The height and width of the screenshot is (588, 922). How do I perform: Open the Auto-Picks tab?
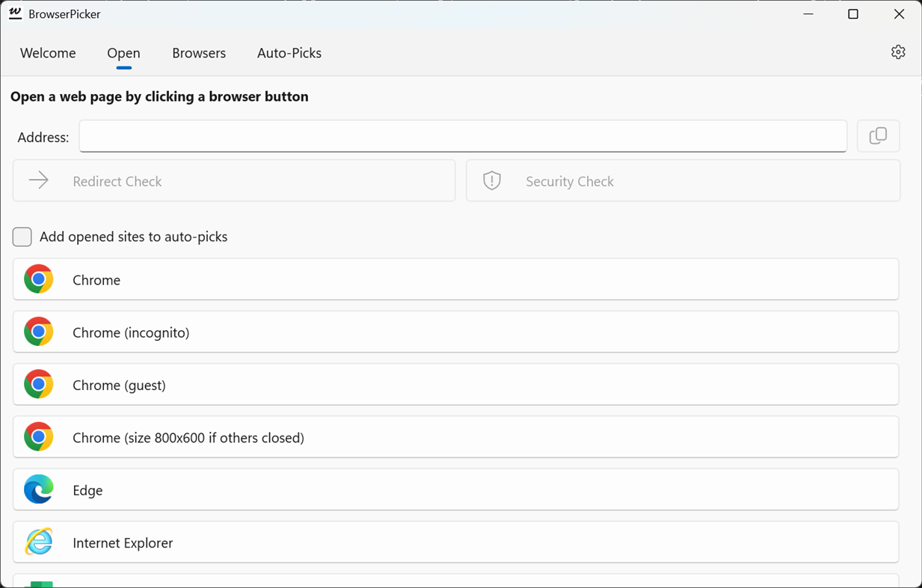[x=289, y=53]
